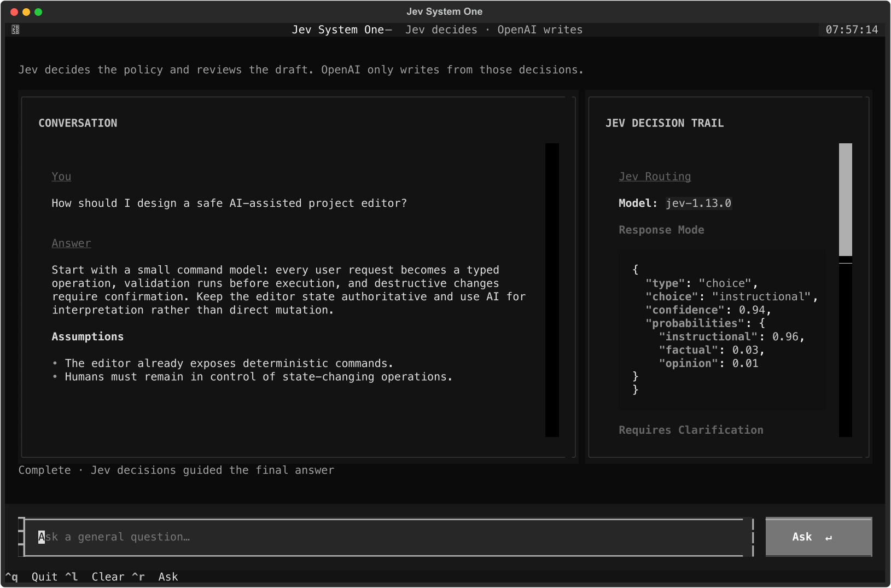Viewport: 891px width, 588px height.
Task: Click the model value jev-1.13.0
Action: tap(698, 203)
